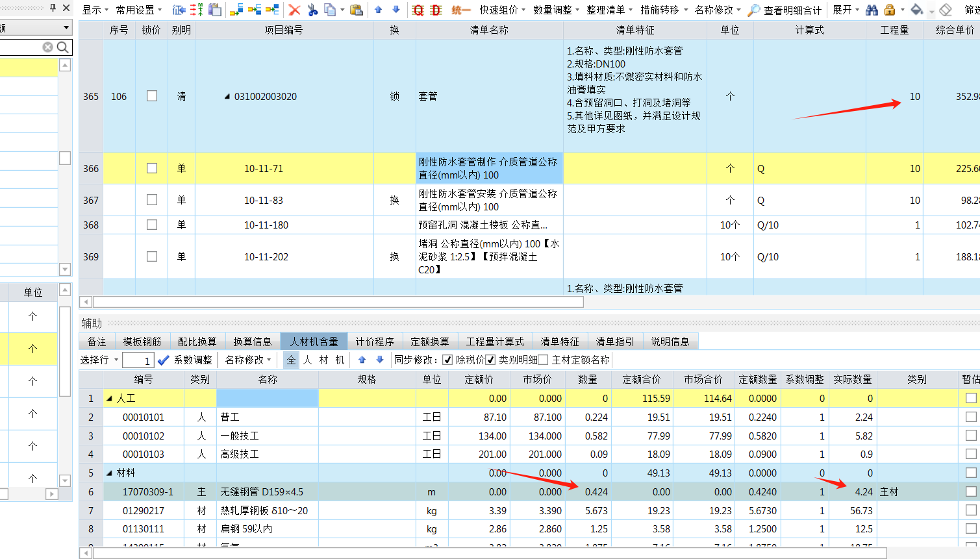
Task: Switch to the 计价程序 tab
Action: (x=375, y=342)
